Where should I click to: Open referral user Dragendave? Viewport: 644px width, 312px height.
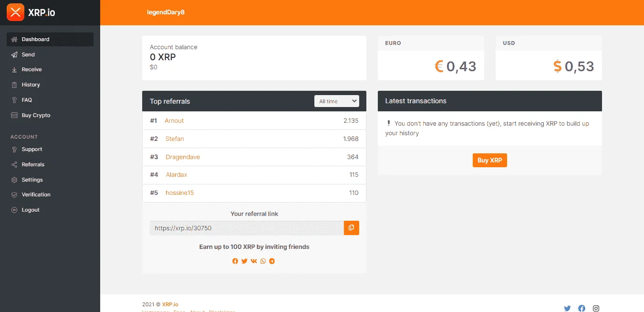point(183,157)
